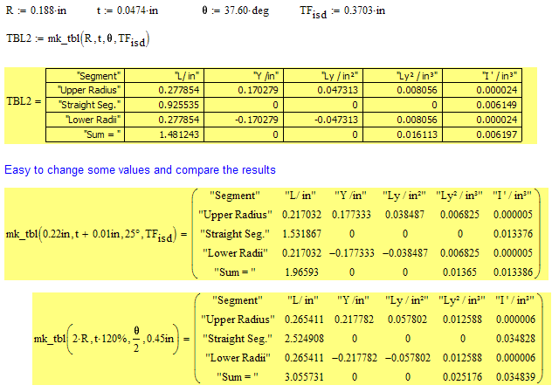Select TBL2 cell 1.481243
Screen dimensions: 552x392
(164, 134)
